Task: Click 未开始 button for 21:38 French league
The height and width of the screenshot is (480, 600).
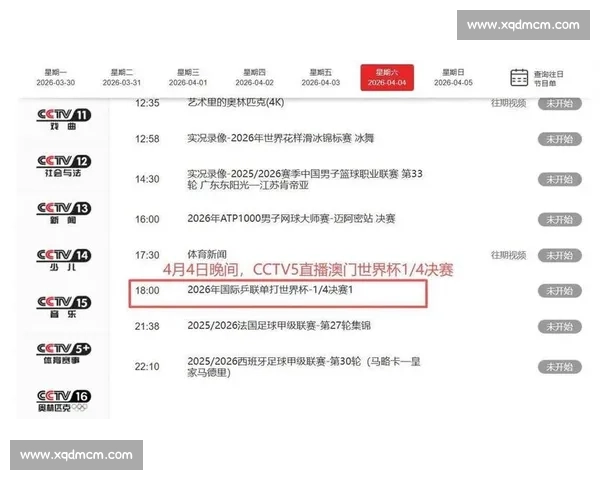Action: [560, 327]
